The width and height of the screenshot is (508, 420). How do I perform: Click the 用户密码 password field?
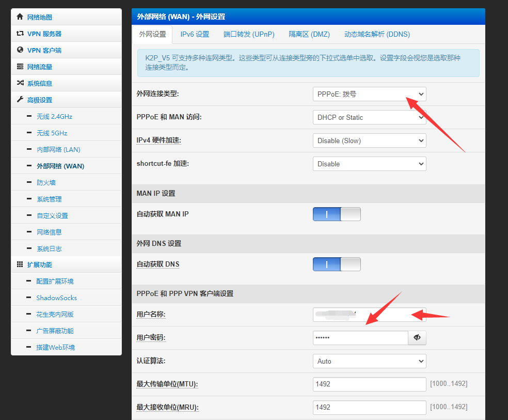click(360, 338)
